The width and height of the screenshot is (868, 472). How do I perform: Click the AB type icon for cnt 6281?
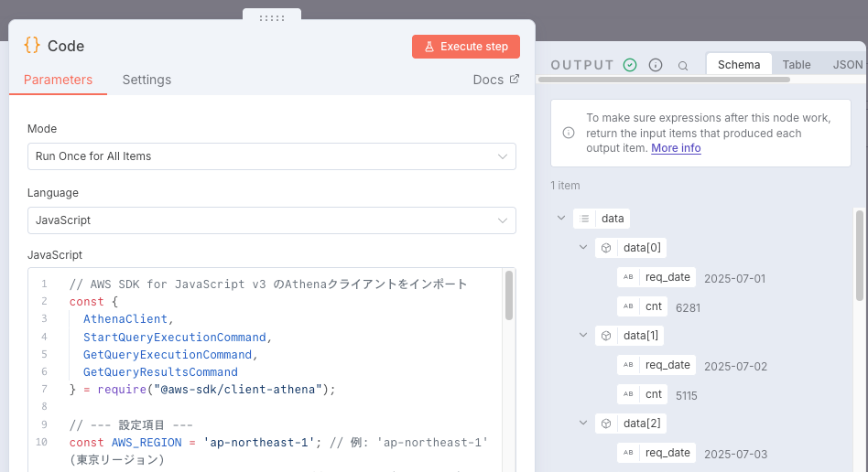tap(628, 306)
